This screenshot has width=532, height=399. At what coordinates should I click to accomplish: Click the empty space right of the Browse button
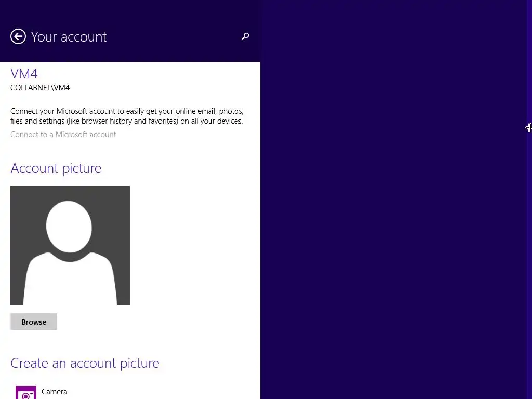click(x=156, y=322)
